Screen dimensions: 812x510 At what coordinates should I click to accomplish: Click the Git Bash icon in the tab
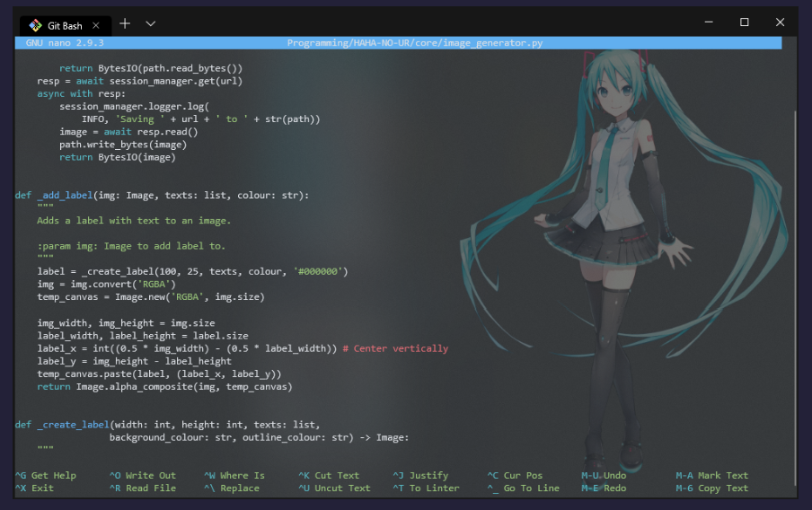pos(35,25)
